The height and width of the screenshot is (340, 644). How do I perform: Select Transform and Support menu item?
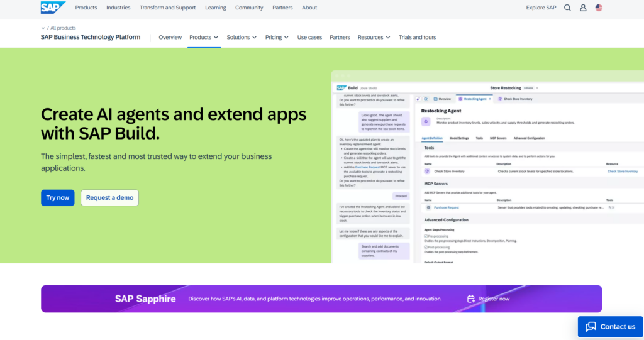[x=167, y=8]
